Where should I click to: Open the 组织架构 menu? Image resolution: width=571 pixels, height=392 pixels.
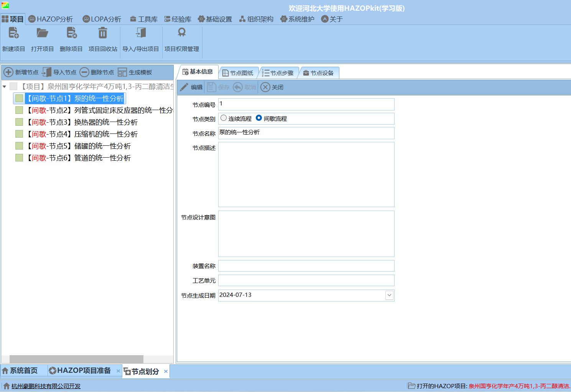256,19
